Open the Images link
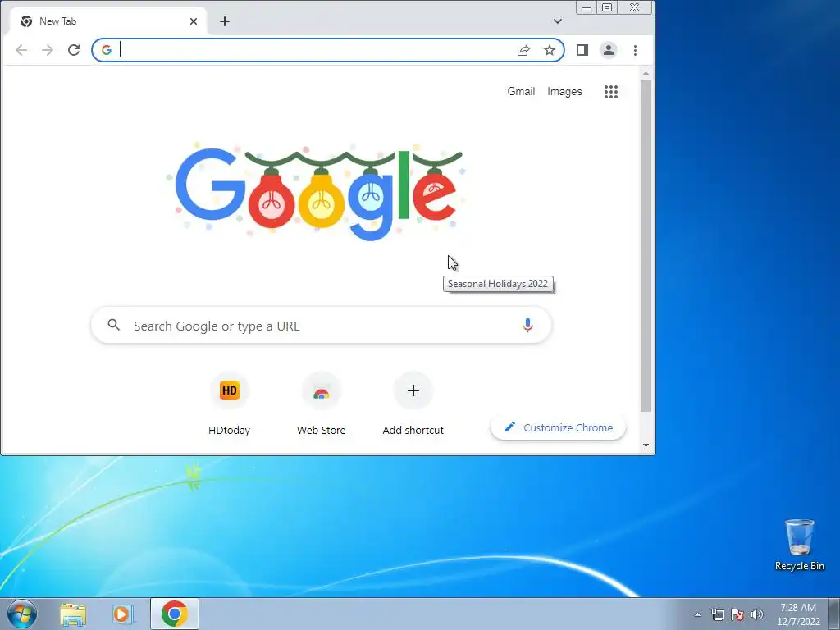 pos(564,92)
